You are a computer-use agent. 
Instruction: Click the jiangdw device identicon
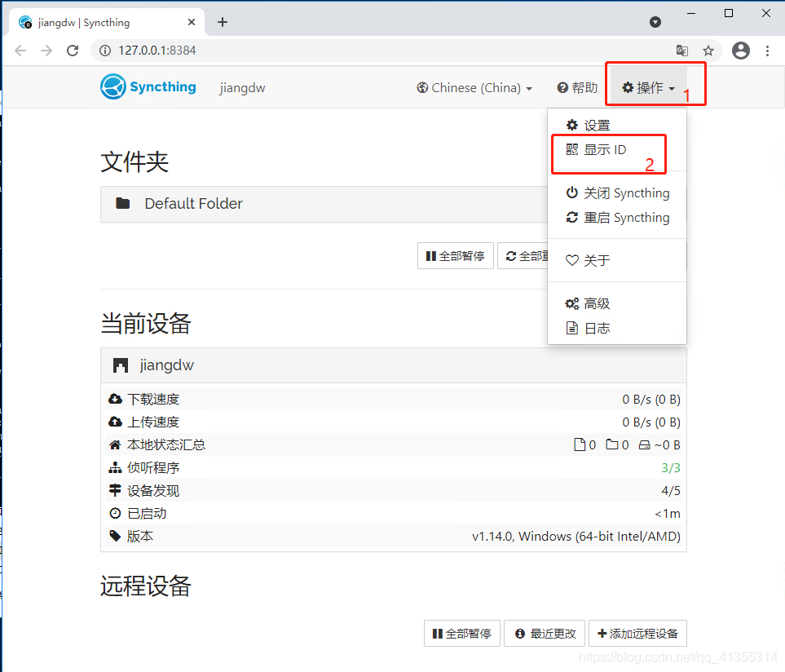121,365
